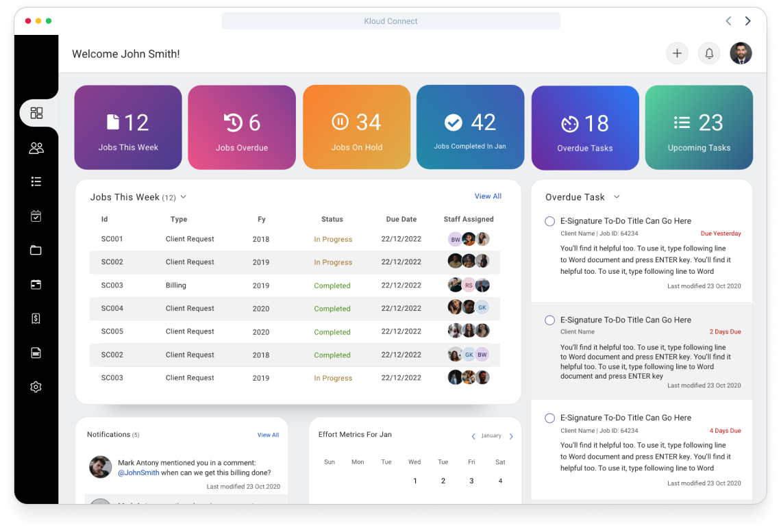Click the plus add button in header
This screenshot has width=781, height=532.
pos(677,53)
